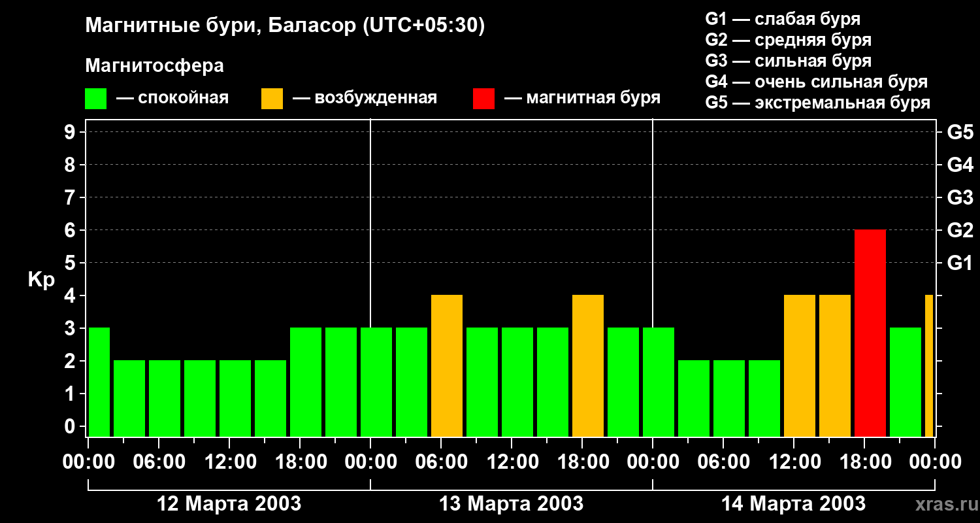Screen dimensions: 980x523
Task: Click the '12:00' time label above 13 Марта
Action: (x=512, y=462)
